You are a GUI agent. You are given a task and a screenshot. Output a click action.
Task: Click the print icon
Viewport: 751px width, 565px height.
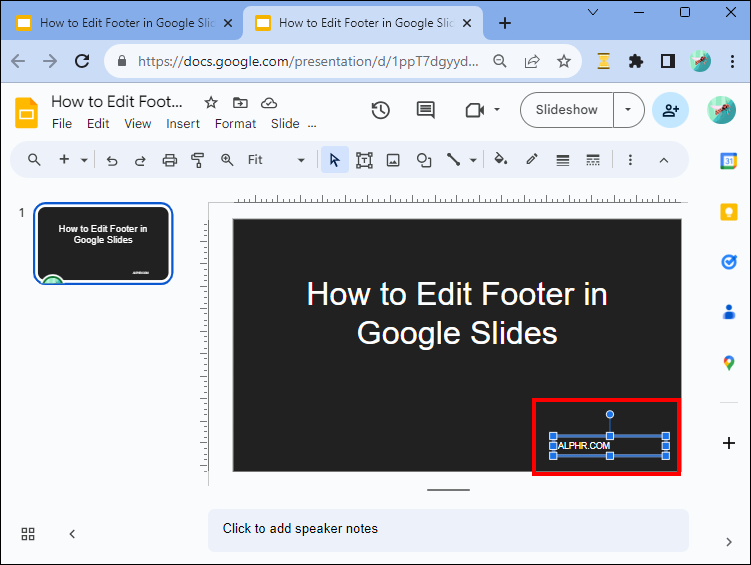point(169,160)
